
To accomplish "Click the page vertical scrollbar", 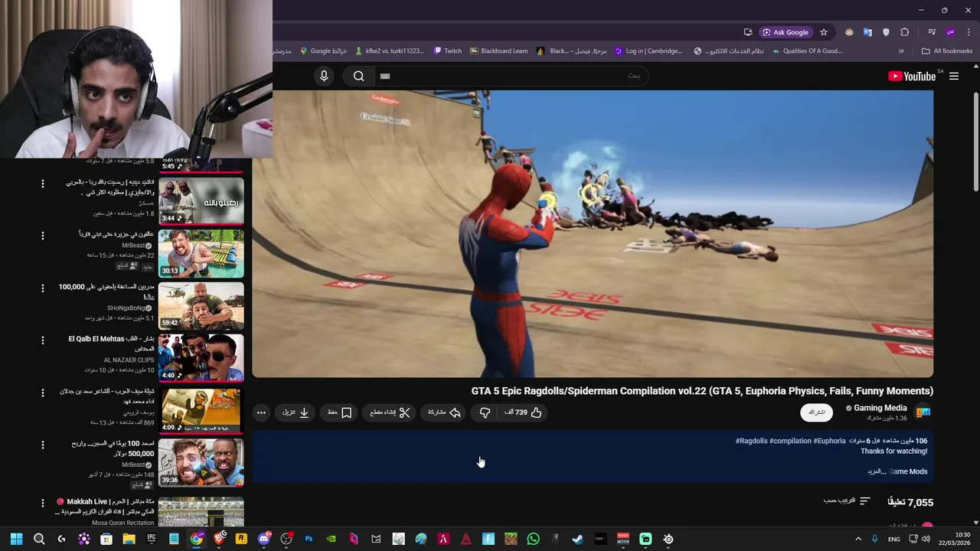I will coord(975,142).
